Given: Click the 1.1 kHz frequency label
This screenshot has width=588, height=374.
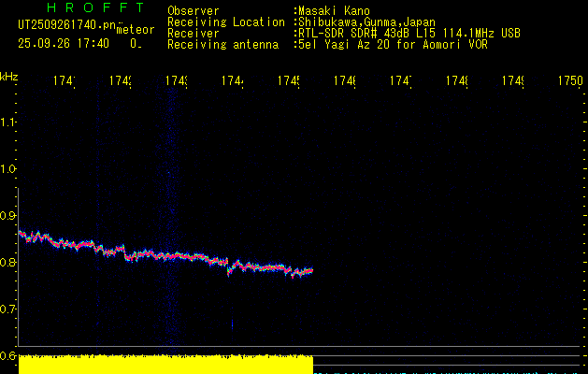Looking at the screenshot, I should click(x=8, y=122).
